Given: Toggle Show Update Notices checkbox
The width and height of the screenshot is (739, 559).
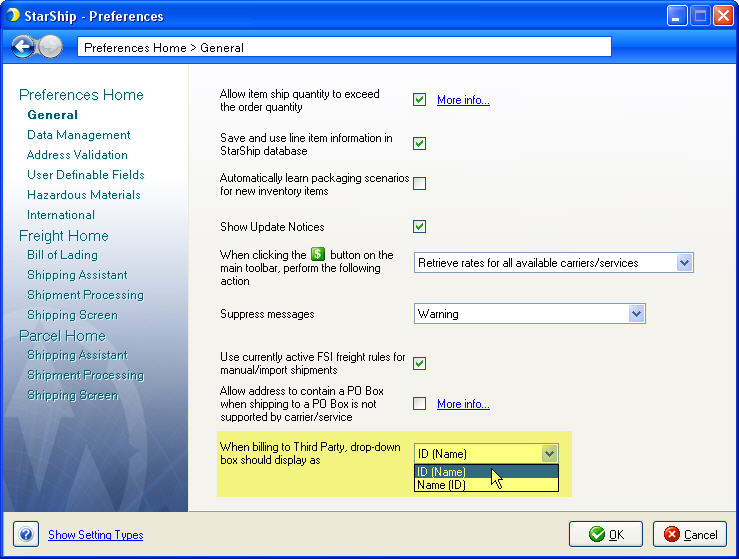Looking at the screenshot, I should coord(419,226).
